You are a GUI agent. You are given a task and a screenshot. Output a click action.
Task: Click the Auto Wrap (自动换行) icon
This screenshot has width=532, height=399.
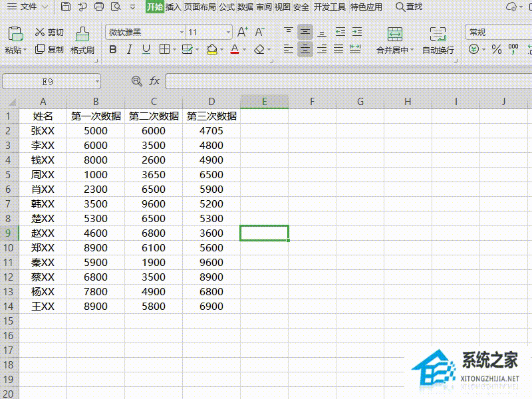click(x=438, y=35)
